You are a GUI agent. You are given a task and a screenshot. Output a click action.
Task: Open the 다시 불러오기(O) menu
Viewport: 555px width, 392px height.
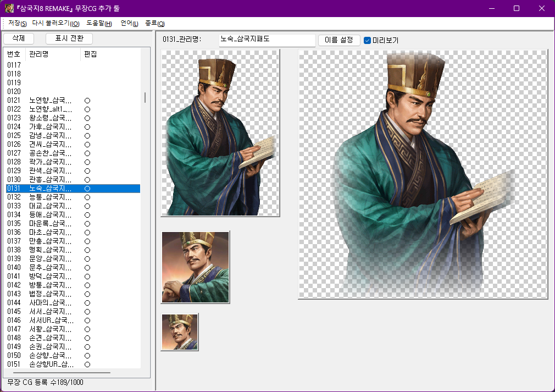tap(56, 24)
